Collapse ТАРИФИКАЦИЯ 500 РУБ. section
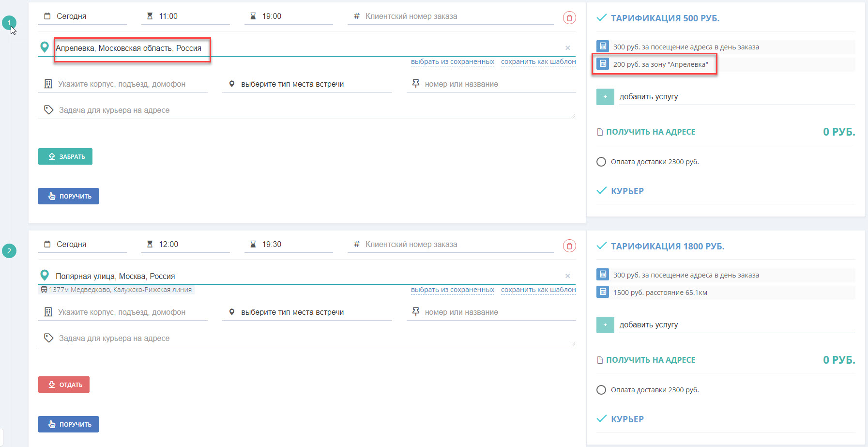The height and width of the screenshot is (447, 868). (x=658, y=18)
